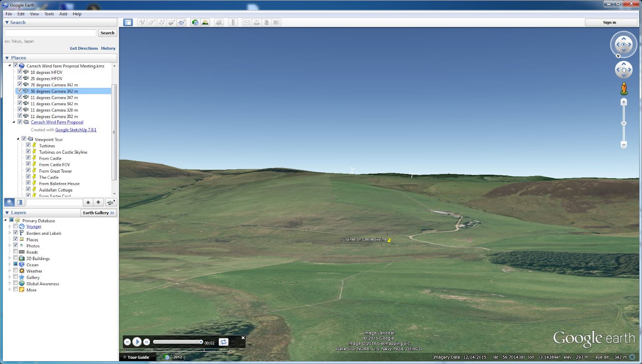Uncheck 11 degrees Camera 347 m
The height and width of the screenshot is (364, 642).
coord(20,97)
